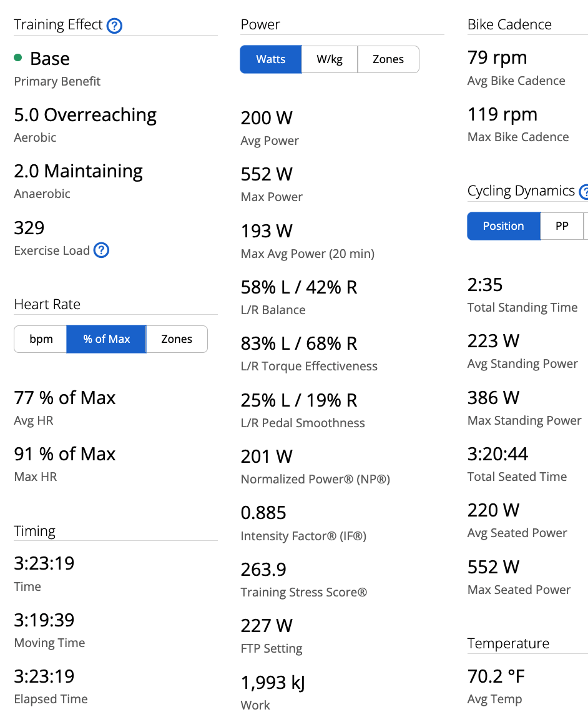This screenshot has height=717, width=588.
Task: Select Zones in the Power section
Action: (388, 59)
